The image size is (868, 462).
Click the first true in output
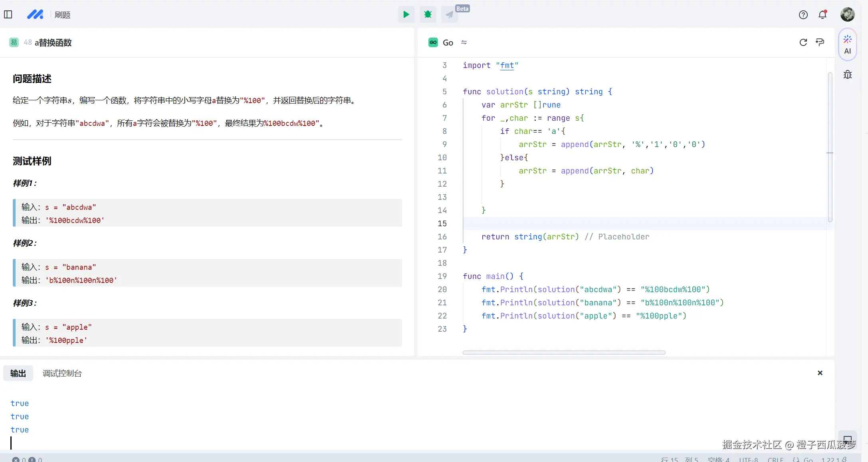point(20,403)
